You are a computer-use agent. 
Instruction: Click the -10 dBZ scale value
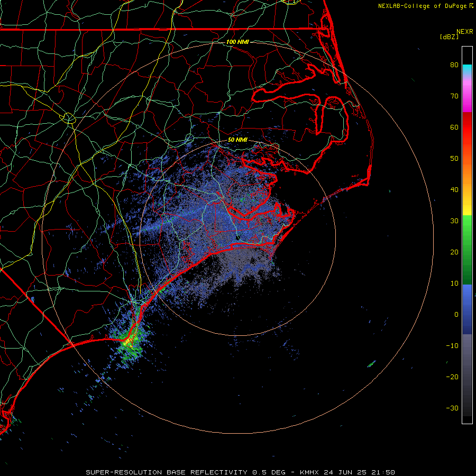coord(452,345)
